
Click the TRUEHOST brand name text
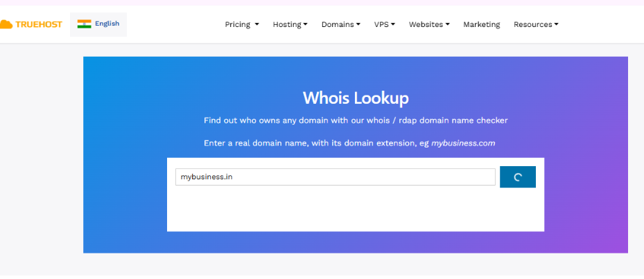[x=39, y=25]
